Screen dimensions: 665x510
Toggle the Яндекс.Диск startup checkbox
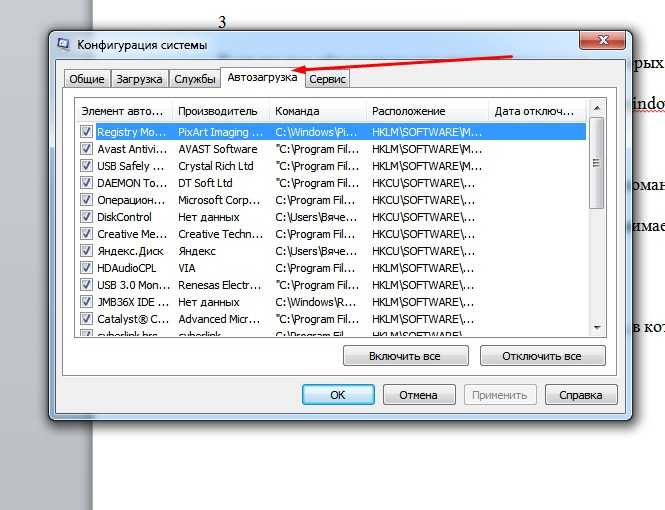pos(86,251)
